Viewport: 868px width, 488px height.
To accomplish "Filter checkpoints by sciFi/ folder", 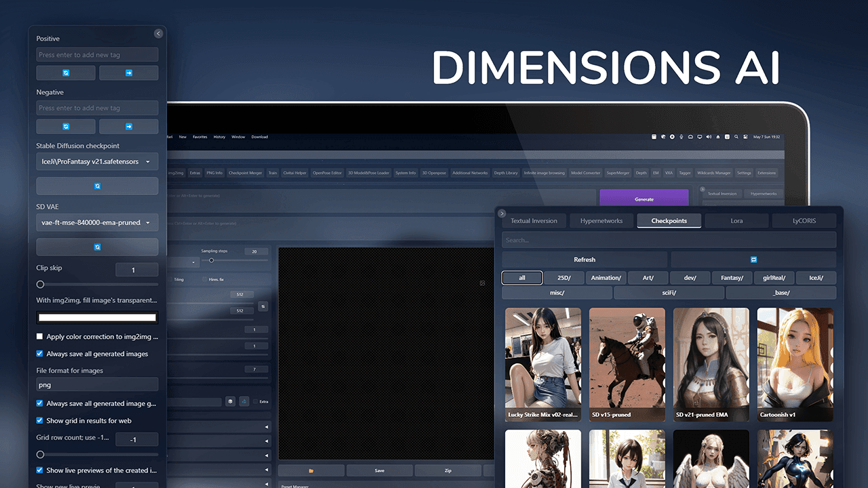I will click(x=669, y=293).
